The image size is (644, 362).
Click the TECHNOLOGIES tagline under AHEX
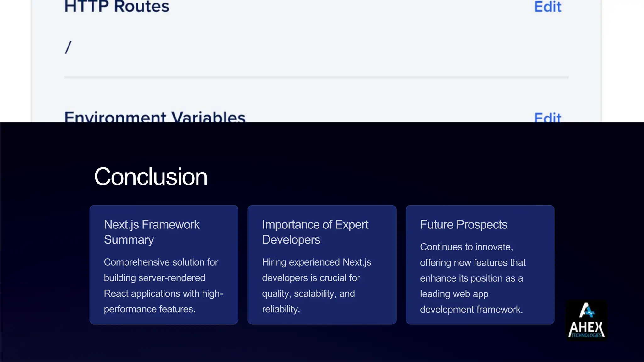586,336
